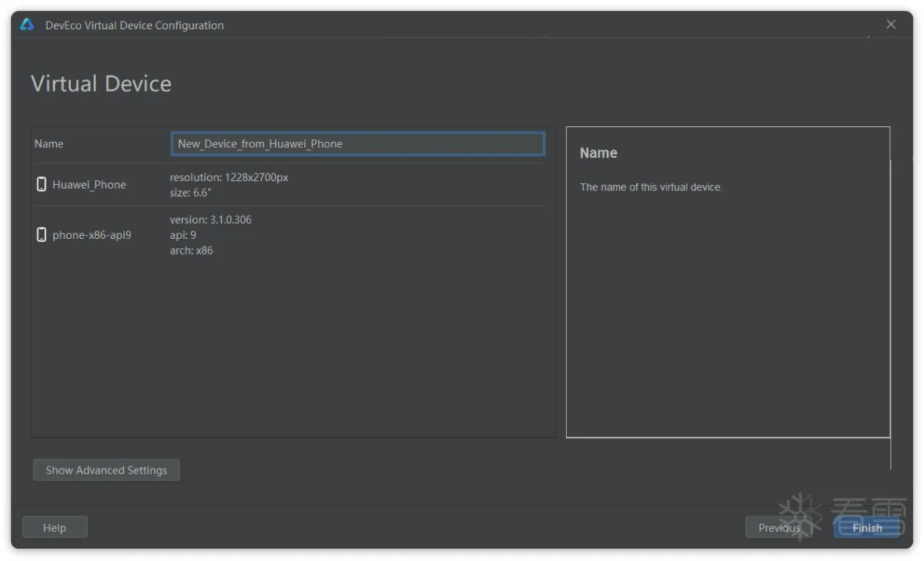Click the DevEco logo in title bar
This screenshot has width=924, height=561.
pos(27,25)
